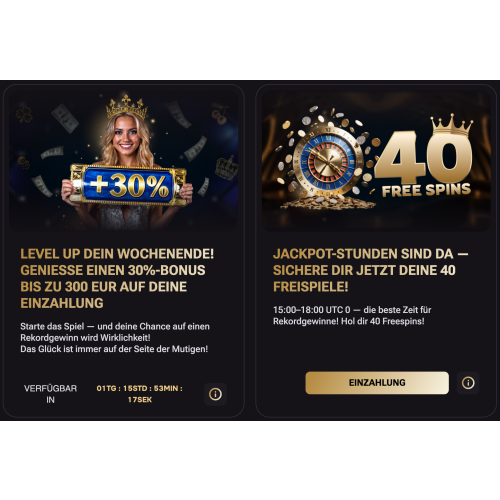Screen dimensions: 500x500
Task: Open the 30% bonus banner image
Action: click(124, 161)
